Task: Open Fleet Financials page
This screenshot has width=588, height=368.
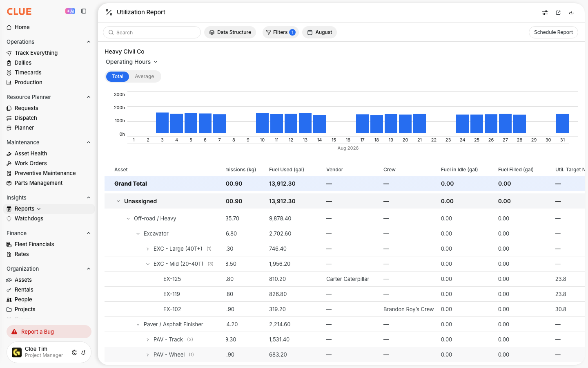Action: point(49,244)
